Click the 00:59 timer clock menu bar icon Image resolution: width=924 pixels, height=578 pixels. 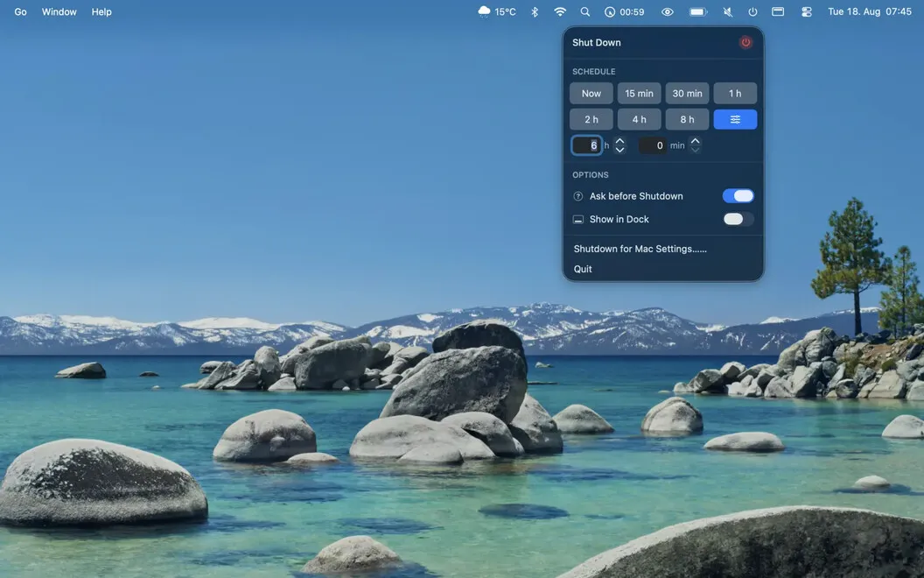(x=624, y=11)
